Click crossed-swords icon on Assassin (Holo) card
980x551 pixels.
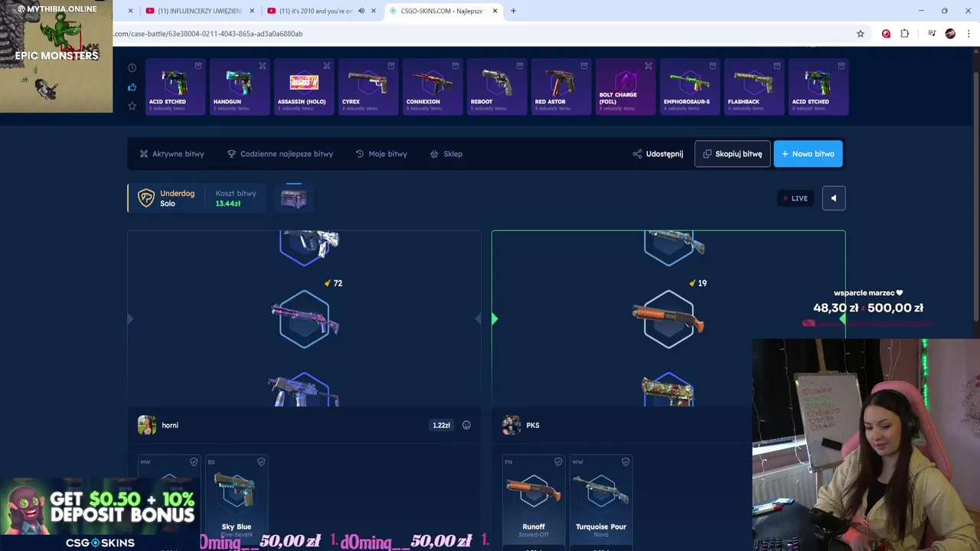(x=327, y=66)
